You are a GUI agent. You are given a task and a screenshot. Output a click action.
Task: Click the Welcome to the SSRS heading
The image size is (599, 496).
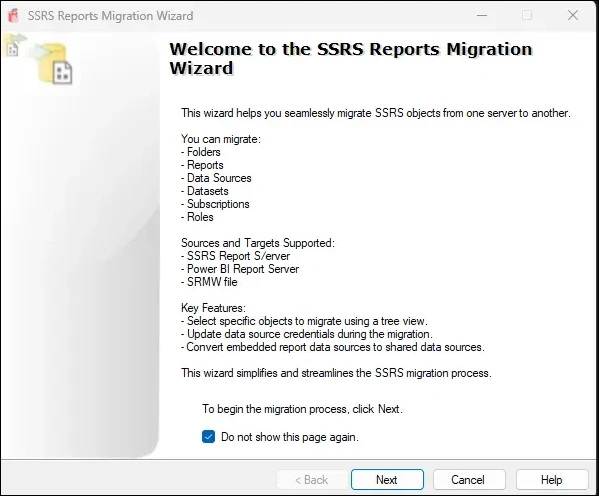point(351,58)
